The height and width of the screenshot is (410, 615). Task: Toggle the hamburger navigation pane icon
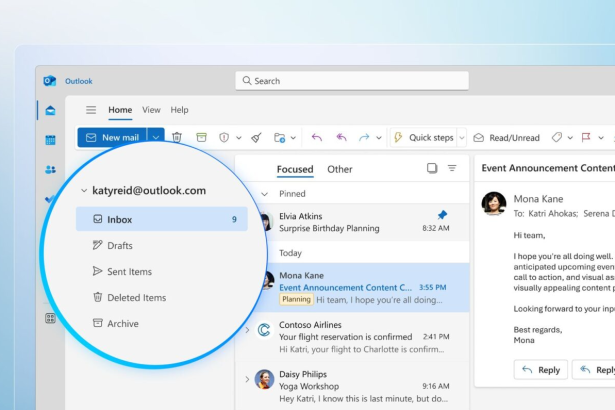tap(91, 110)
